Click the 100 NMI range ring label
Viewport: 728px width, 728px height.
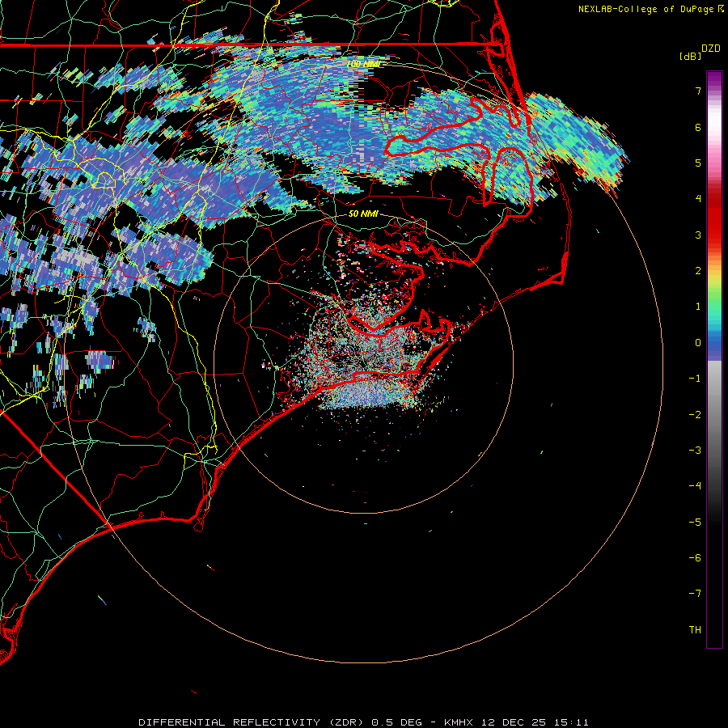click(x=363, y=64)
